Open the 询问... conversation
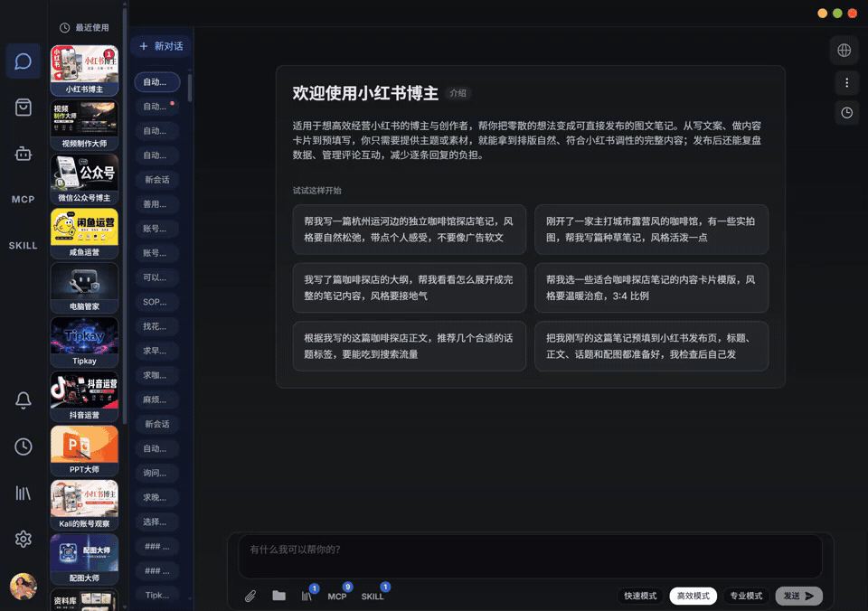Image resolution: width=868 pixels, height=611 pixels. click(157, 473)
